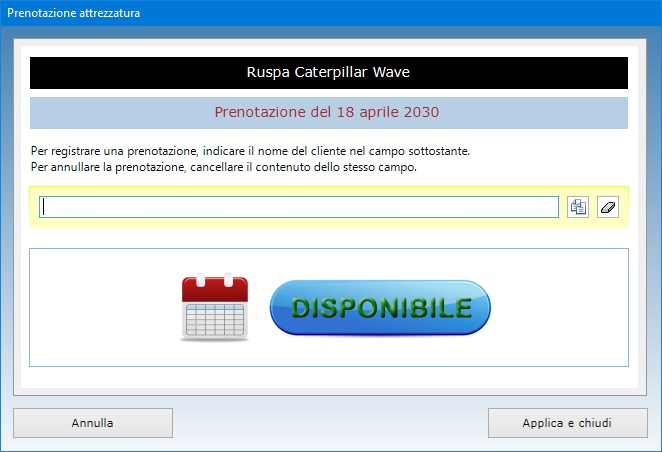Click the instruction line starting with Per annullare
Screen dimensions: 662x452
pyautogui.click(x=224, y=167)
